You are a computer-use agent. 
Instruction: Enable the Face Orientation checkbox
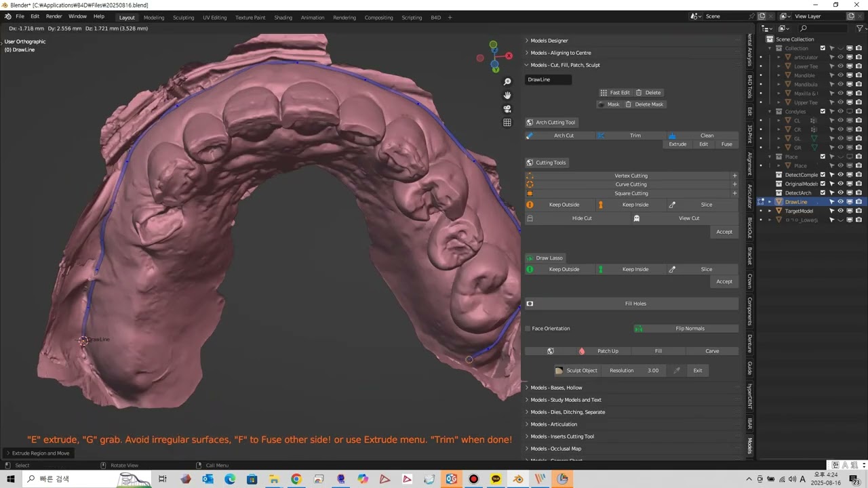click(528, 329)
